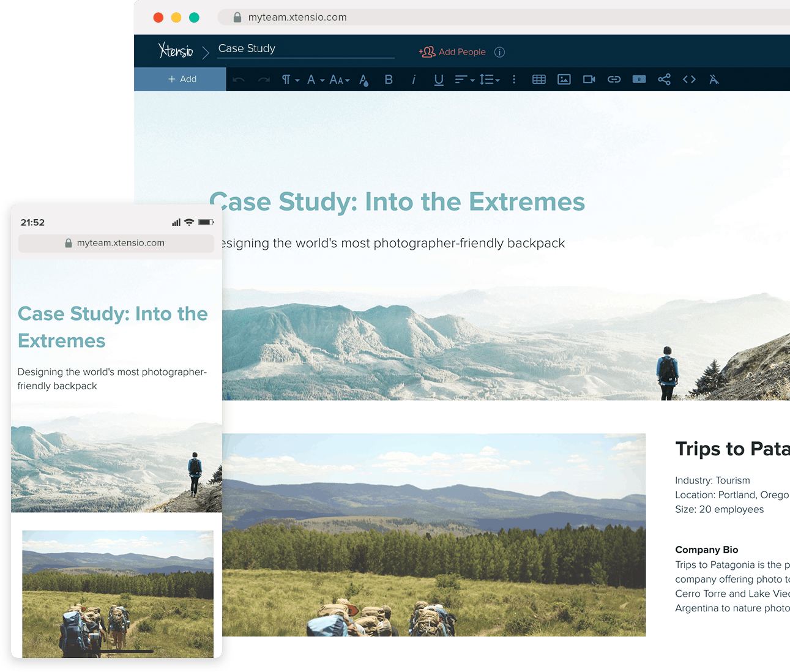The width and height of the screenshot is (790, 672).
Task: Open the line spacing dropdown
Action: [490, 79]
